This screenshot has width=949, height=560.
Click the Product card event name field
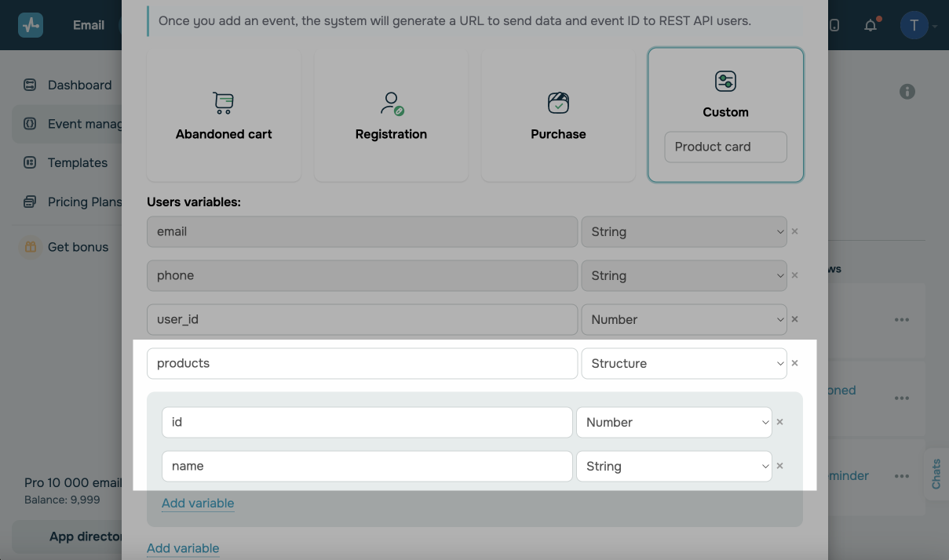tap(725, 147)
